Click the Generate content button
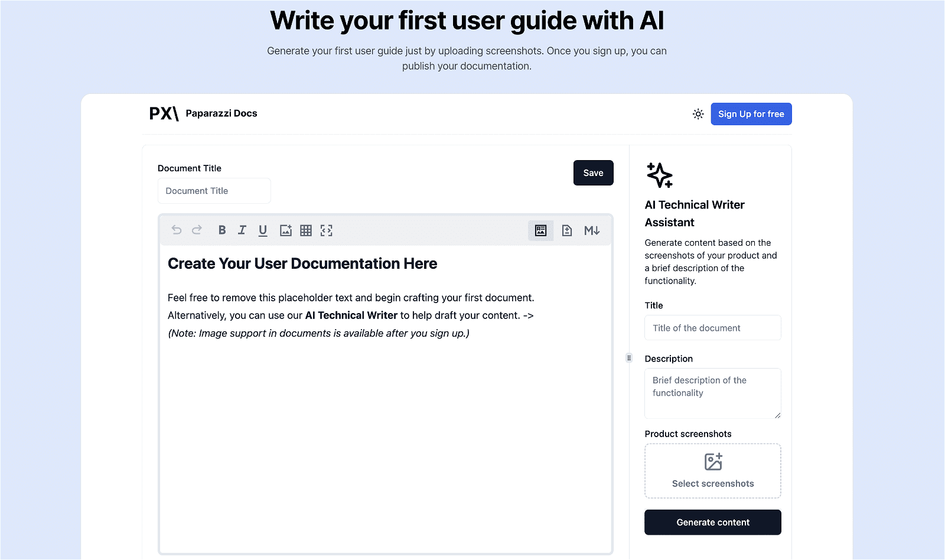 pos(712,522)
